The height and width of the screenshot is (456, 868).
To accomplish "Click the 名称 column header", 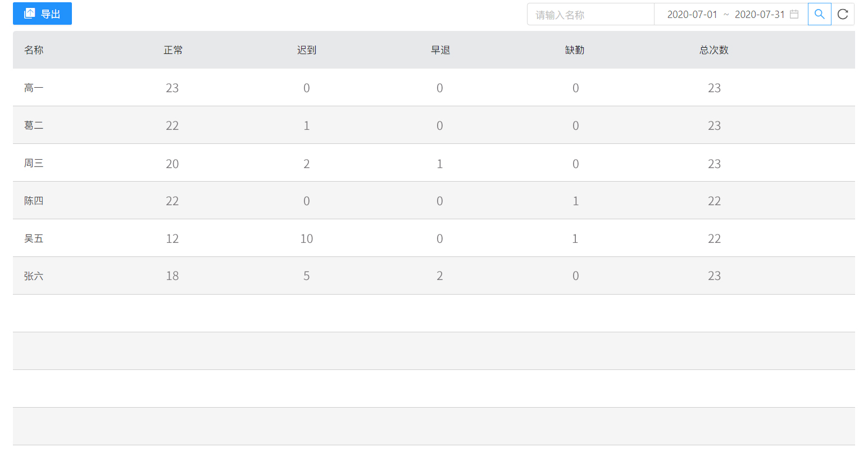I will (x=34, y=50).
